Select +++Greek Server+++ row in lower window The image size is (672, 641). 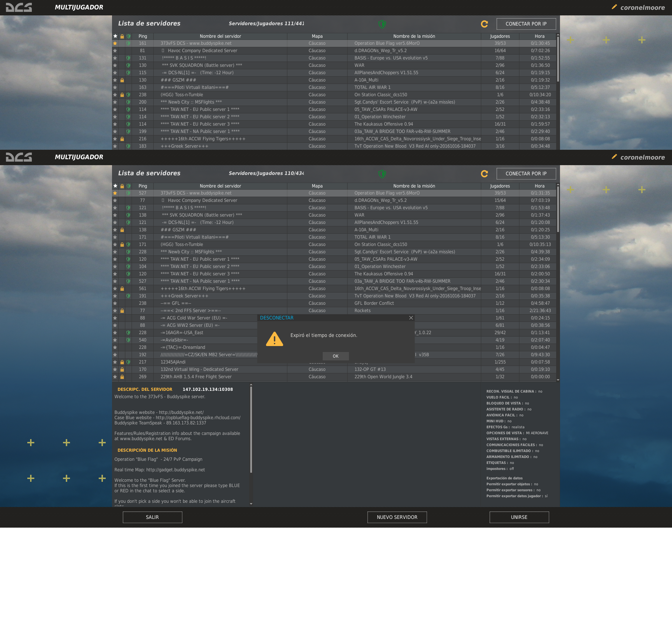[x=334, y=296]
